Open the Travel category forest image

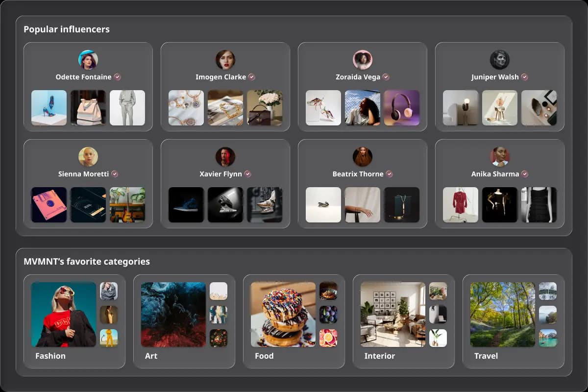click(x=503, y=314)
